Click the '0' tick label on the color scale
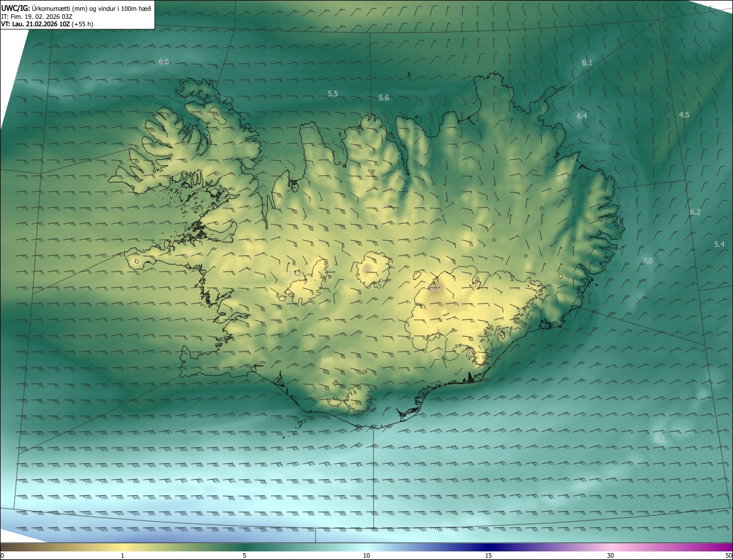The height and width of the screenshot is (560, 733). (x=2, y=556)
